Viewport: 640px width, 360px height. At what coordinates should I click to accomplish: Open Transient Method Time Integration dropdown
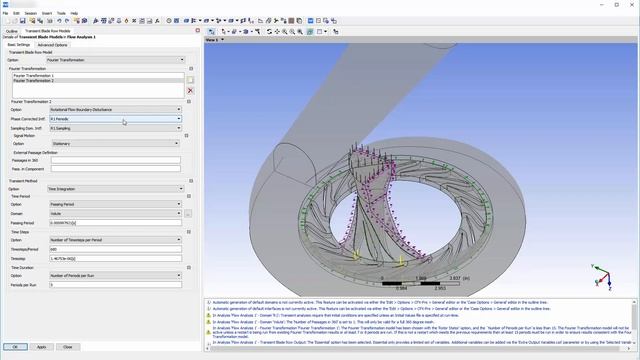116,189
